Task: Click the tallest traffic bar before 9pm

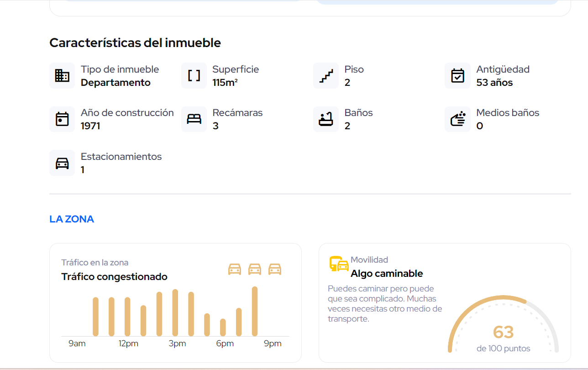Action: 255,312
